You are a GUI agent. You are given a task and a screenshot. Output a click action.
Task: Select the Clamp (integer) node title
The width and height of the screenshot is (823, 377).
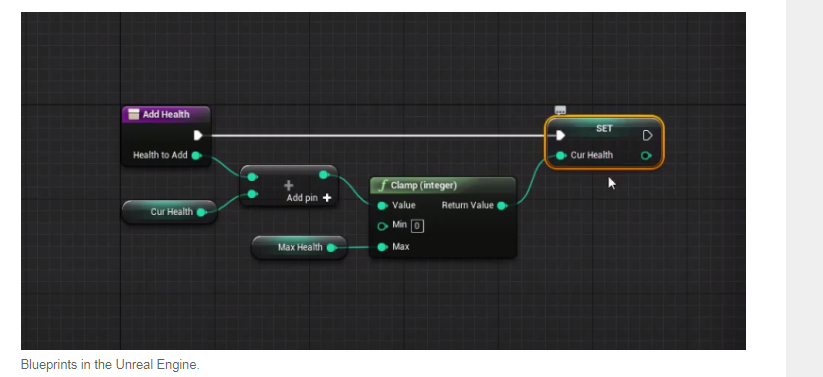click(x=424, y=185)
